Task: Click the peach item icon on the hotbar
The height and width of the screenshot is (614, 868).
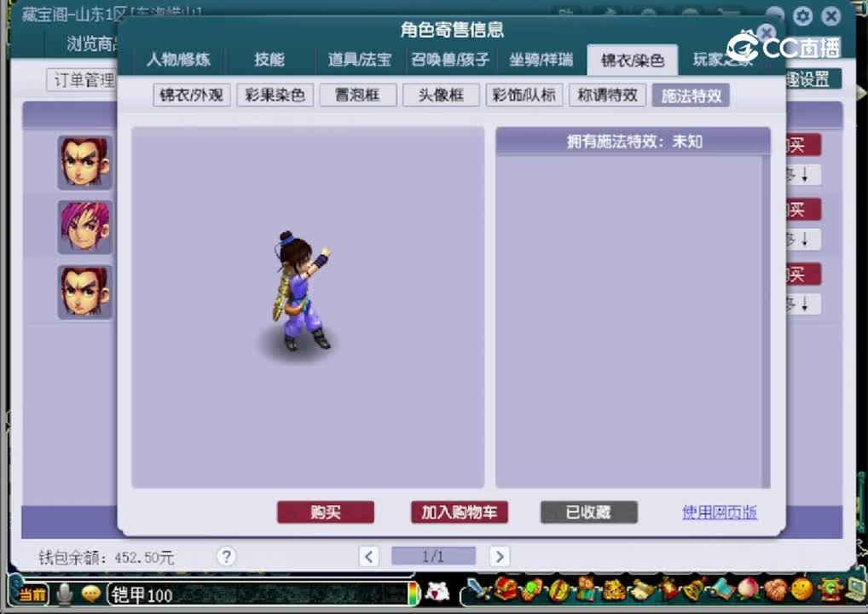Action: 751,594
